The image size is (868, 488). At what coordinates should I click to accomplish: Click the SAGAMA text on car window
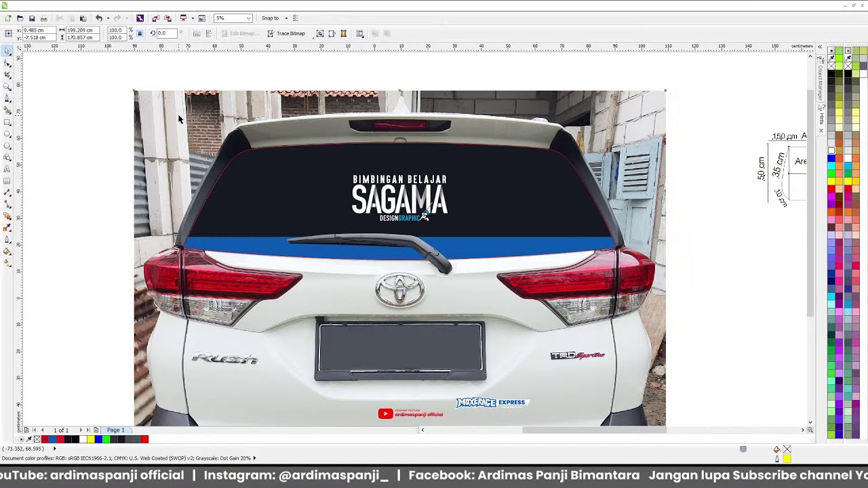399,200
